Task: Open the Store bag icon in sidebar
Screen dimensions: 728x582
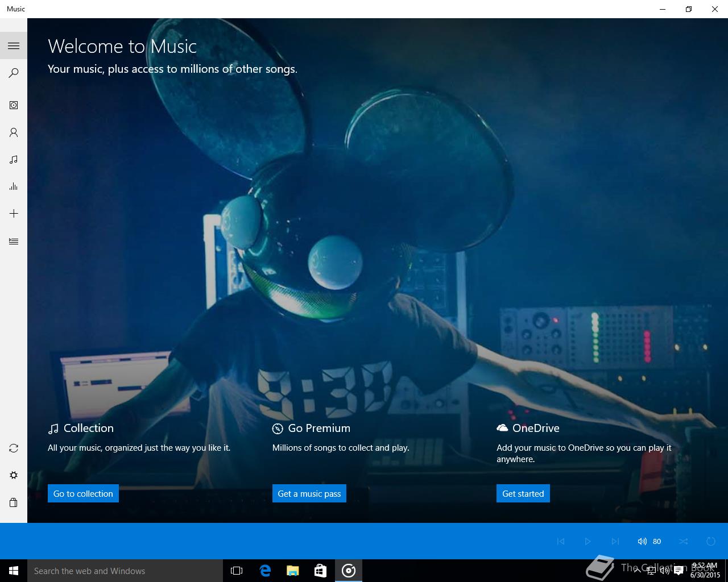Action: [x=14, y=502]
